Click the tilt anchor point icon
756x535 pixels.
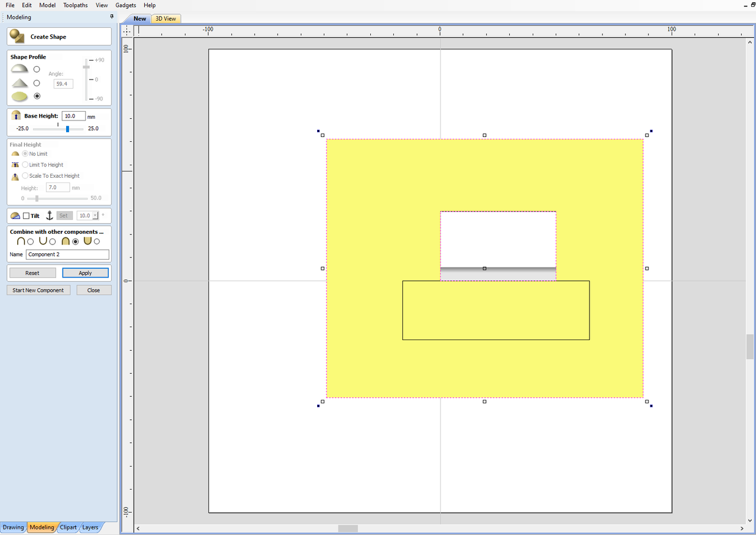(50, 216)
